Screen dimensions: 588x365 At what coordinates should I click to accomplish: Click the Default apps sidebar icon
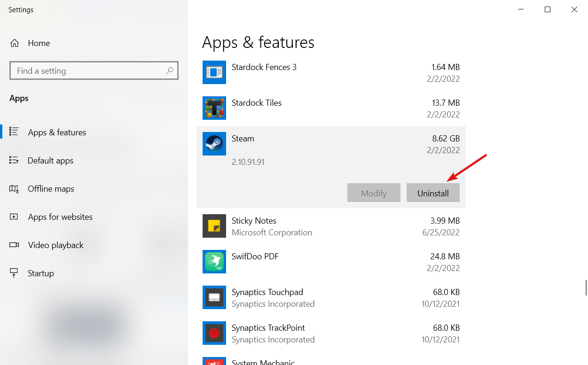coord(14,160)
